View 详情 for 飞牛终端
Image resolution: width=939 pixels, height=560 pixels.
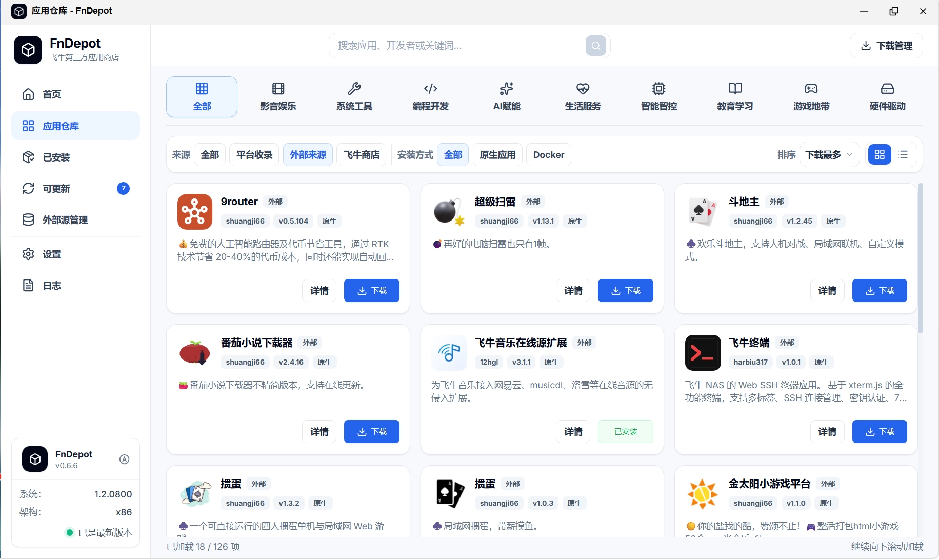coord(827,431)
